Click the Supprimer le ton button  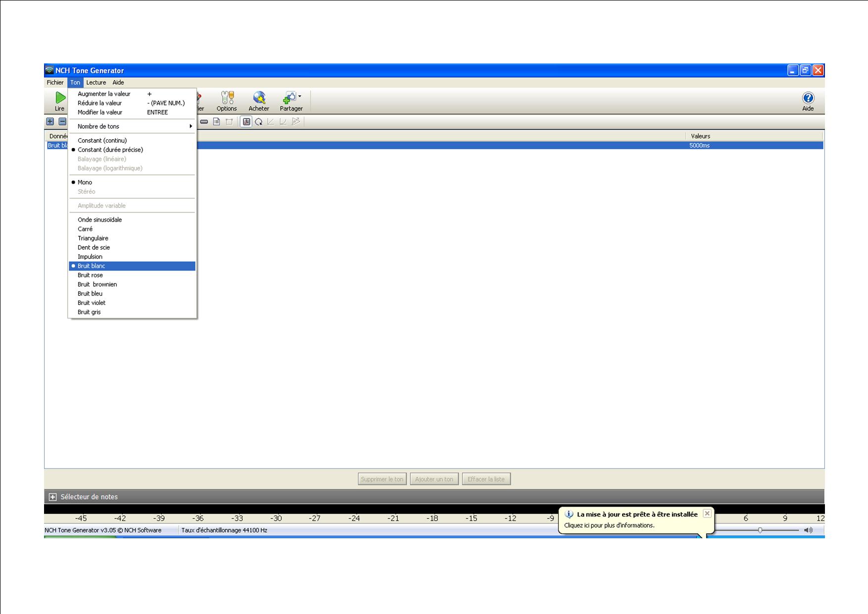(x=382, y=479)
